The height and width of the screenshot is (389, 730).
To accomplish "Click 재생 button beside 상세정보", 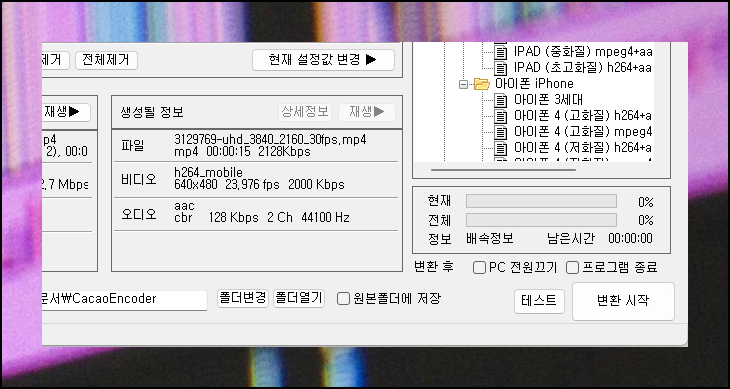I will click(367, 112).
